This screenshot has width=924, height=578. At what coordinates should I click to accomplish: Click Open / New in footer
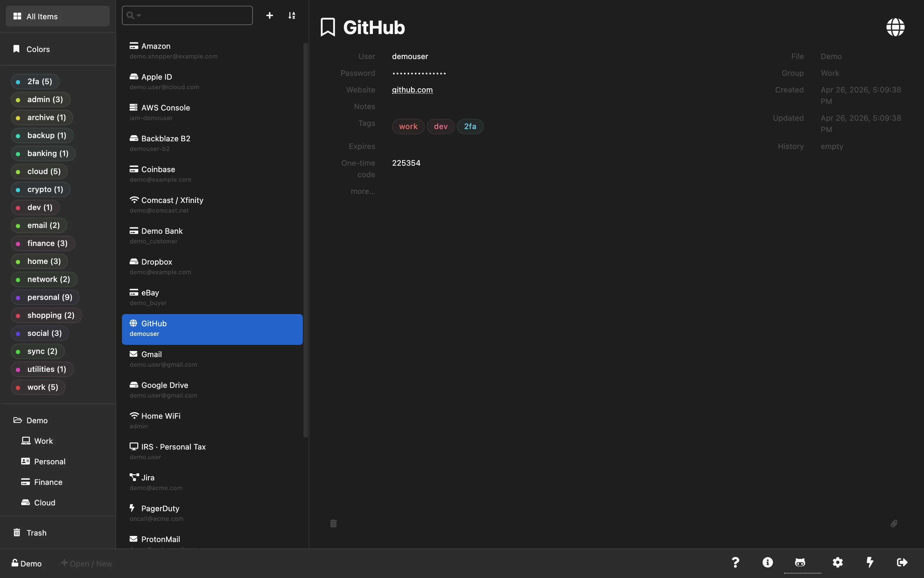tap(86, 564)
